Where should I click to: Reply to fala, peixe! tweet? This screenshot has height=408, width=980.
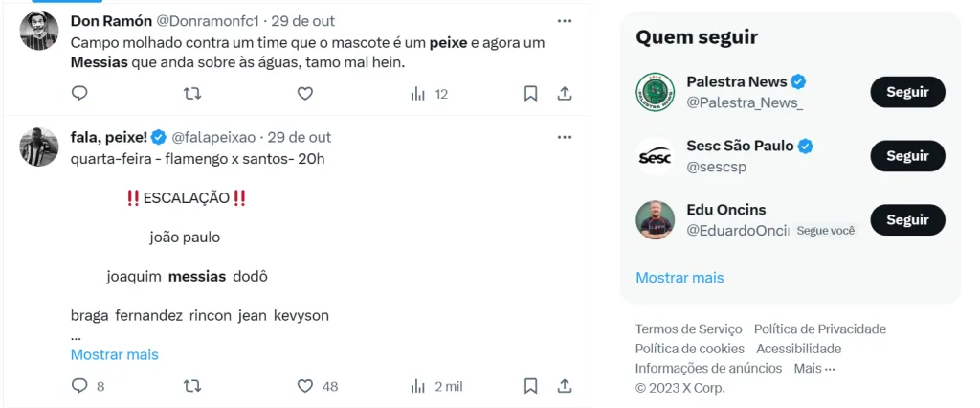click(x=80, y=386)
